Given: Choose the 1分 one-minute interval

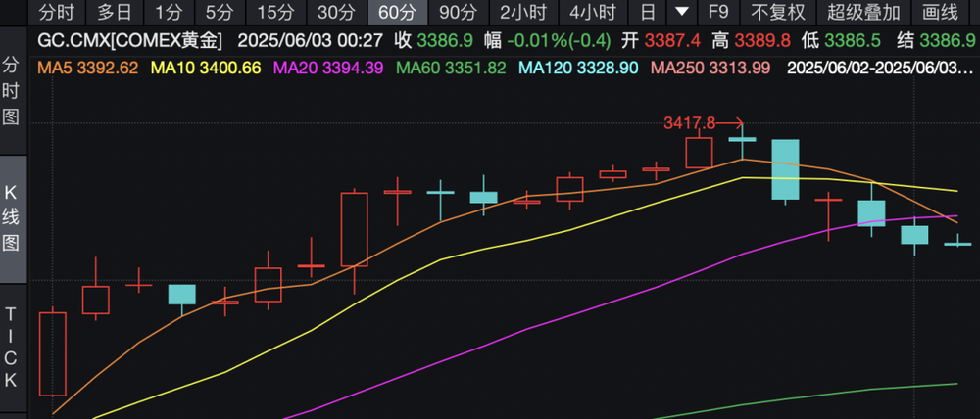Looking at the screenshot, I should pyautogui.click(x=169, y=12).
